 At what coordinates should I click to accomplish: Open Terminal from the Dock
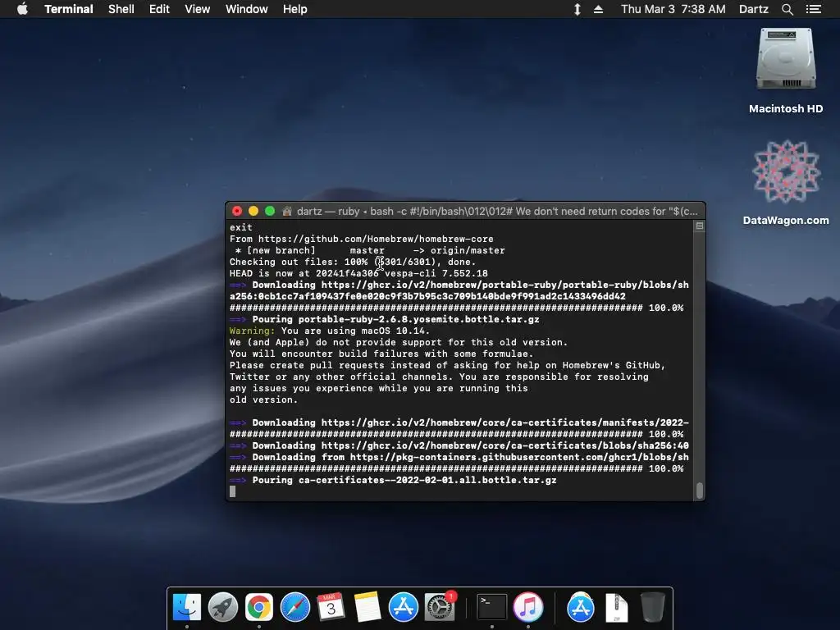(492, 607)
